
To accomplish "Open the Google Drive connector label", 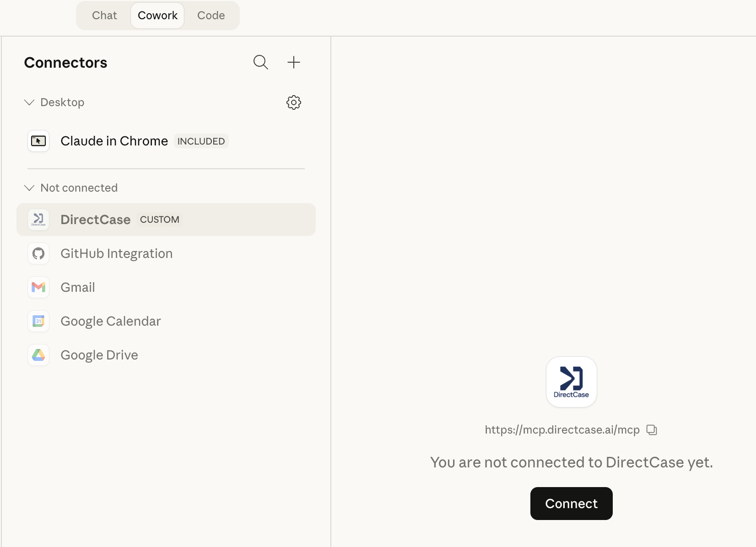I will pos(99,355).
